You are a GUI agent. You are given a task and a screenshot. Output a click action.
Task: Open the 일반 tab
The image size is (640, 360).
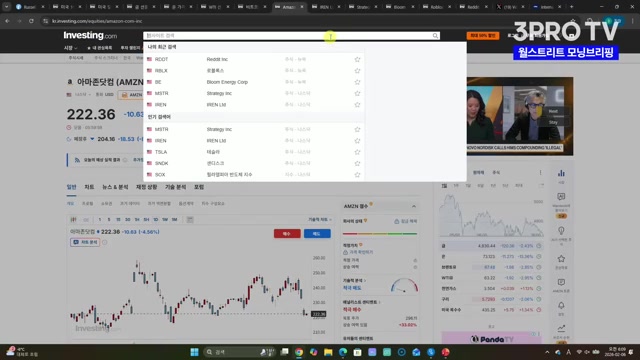coord(71,187)
